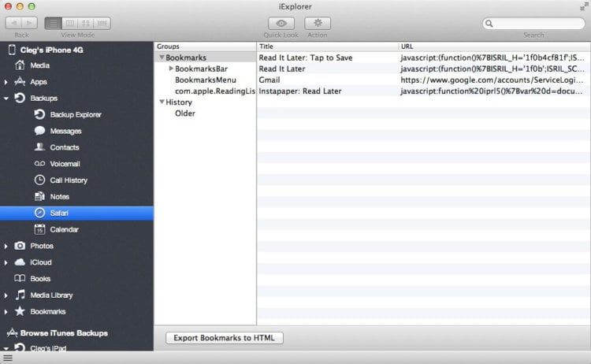The height and width of the screenshot is (364, 591).
Task: Select the Safari compass icon
Action: (x=39, y=213)
